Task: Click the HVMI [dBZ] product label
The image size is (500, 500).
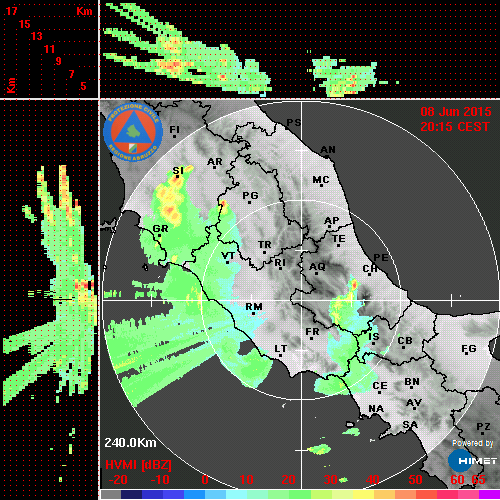Action: [138, 465]
